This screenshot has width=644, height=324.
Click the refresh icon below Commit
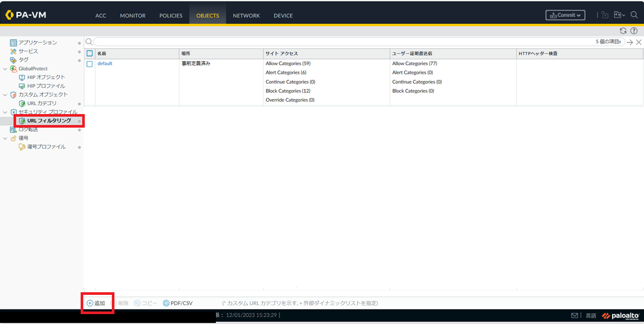click(x=623, y=31)
